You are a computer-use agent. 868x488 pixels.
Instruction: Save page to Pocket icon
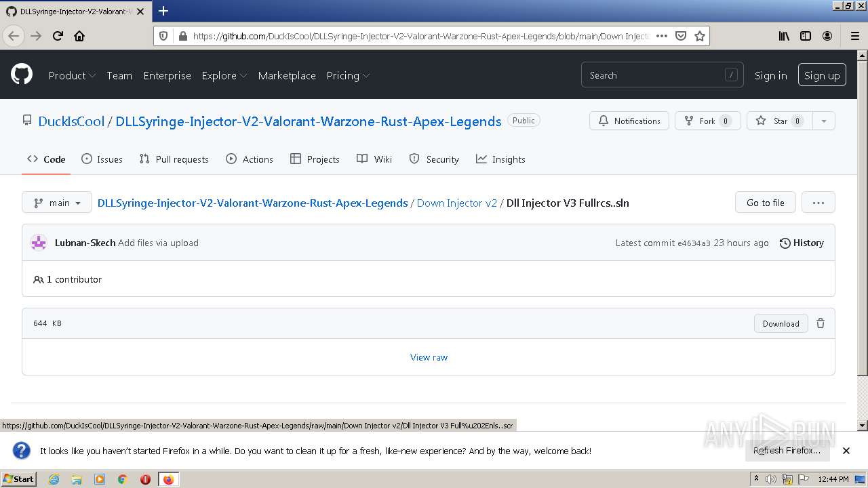[681, 36]
